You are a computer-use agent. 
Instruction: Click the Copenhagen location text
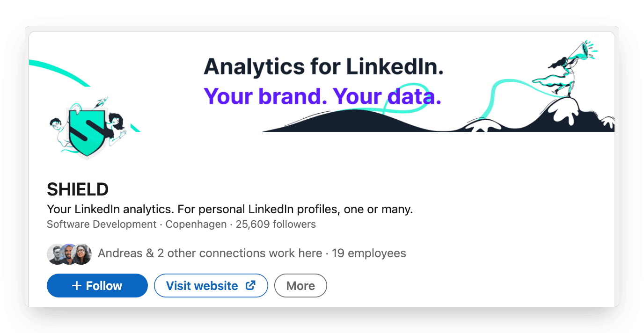196,224
